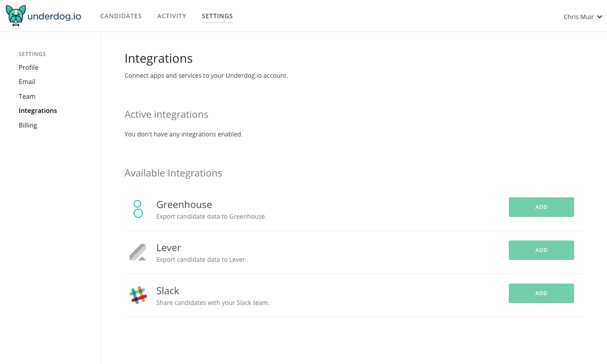Open Billing settings in sidebar
Image resolution: width=607 pixels, height=364 pixels.
(28, 125)
